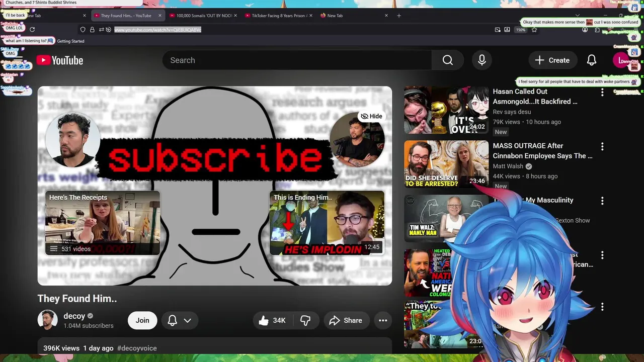Click inside the YouTube search field
Viewport: 644px width, 362px height.
coord(297,60)
